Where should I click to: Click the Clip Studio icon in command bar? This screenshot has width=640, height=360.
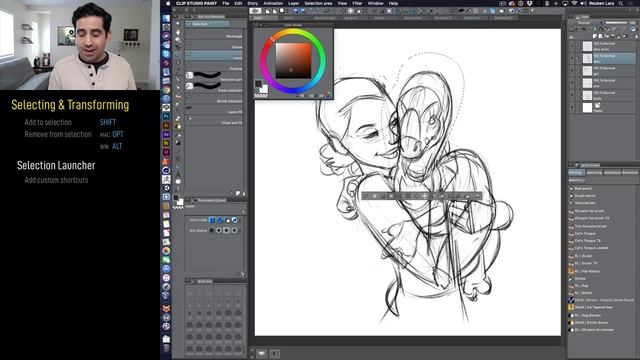(x=255, y=11)
